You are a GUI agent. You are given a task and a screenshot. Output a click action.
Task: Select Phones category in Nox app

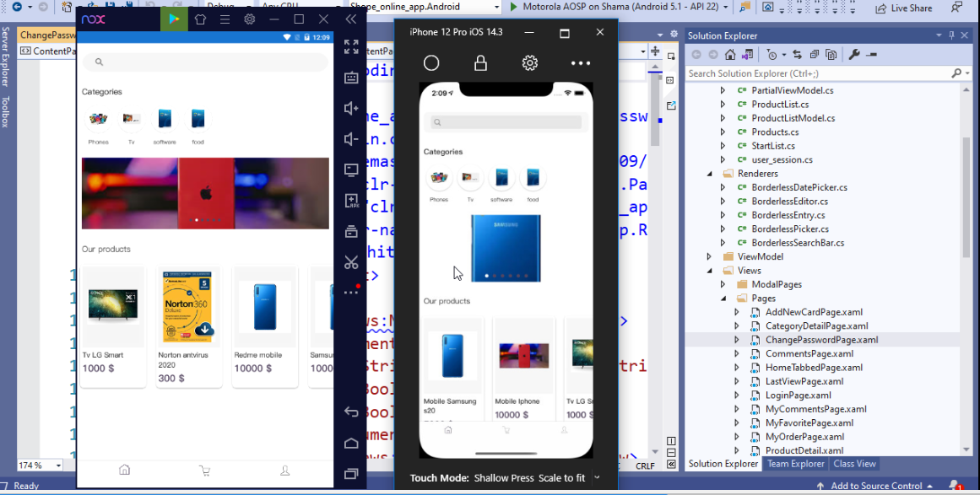(98, 126)
